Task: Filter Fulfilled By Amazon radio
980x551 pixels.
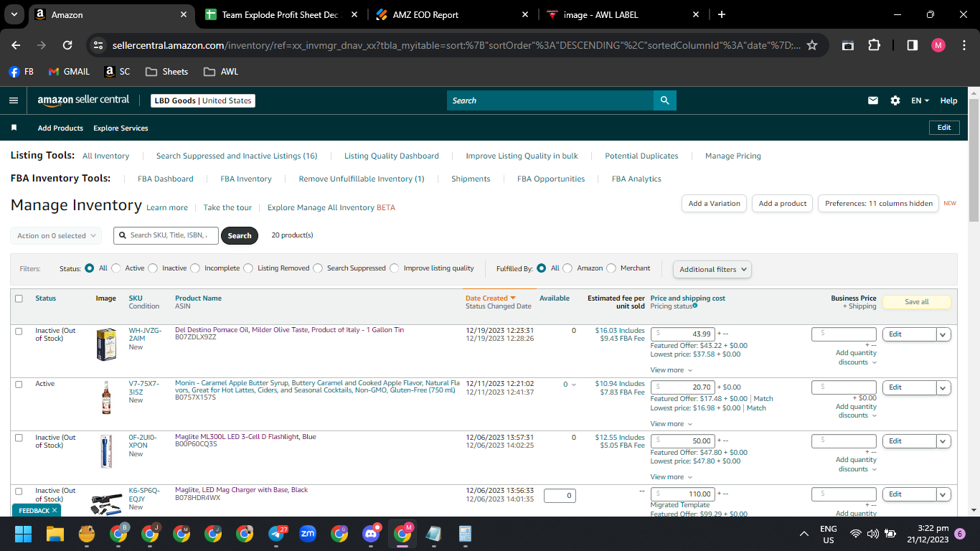Action: point(567,268)
